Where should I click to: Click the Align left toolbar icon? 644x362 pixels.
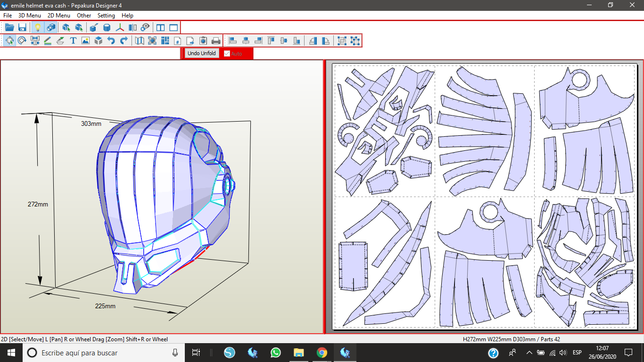point(232,41)
